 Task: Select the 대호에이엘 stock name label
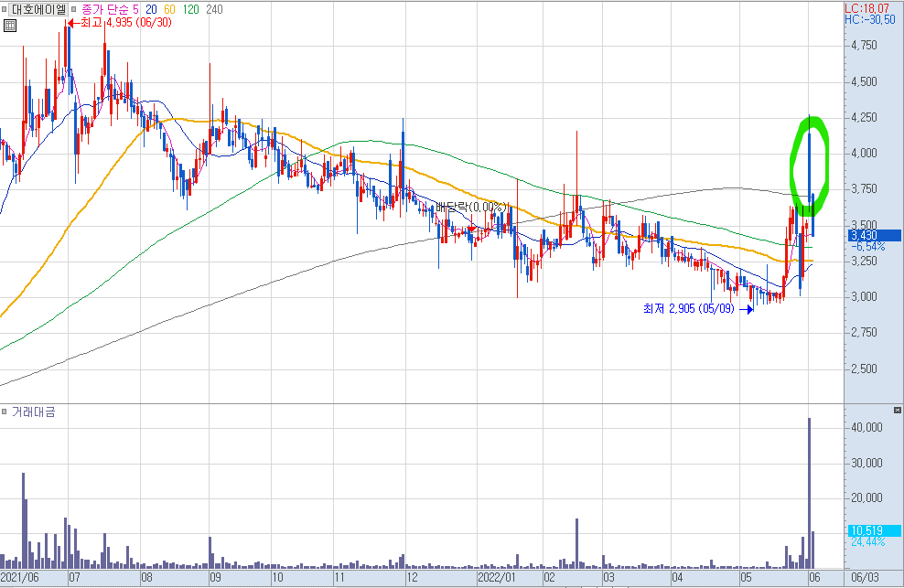point(38,9)
